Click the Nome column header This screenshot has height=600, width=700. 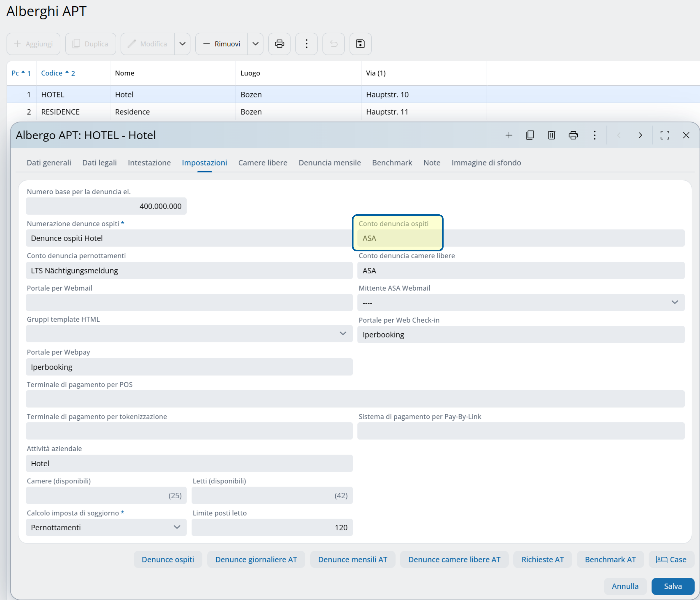[x=173, y=73]
